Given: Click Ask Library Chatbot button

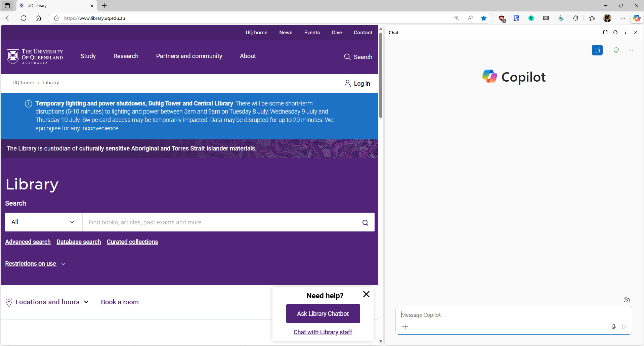Looking at the screenshot, I should (x=323, y=313).
